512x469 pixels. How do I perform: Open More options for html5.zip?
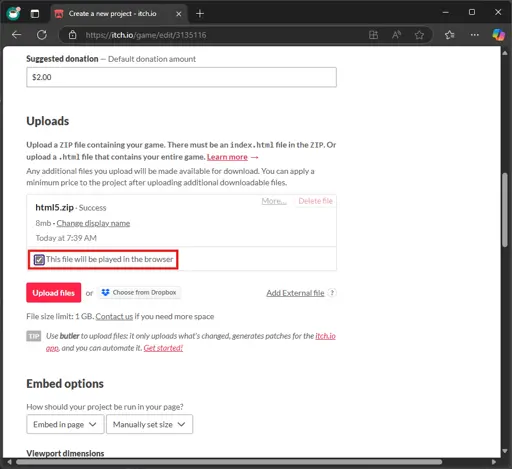tap(274, 201)
